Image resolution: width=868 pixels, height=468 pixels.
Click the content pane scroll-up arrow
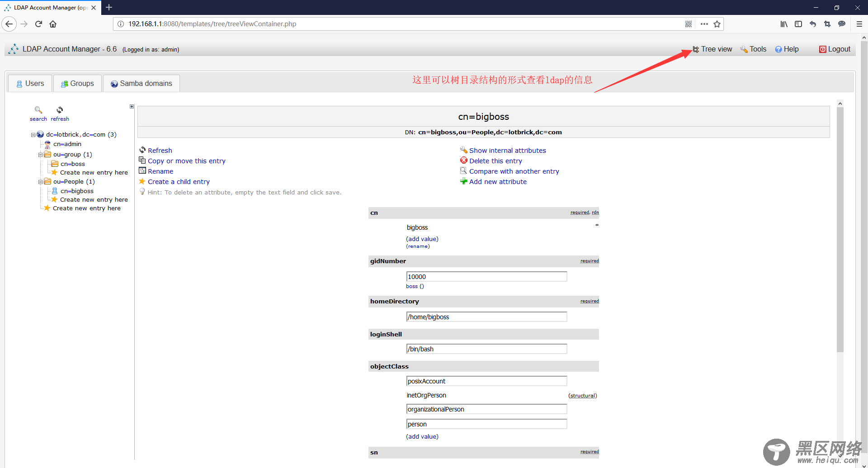[840, 104]
